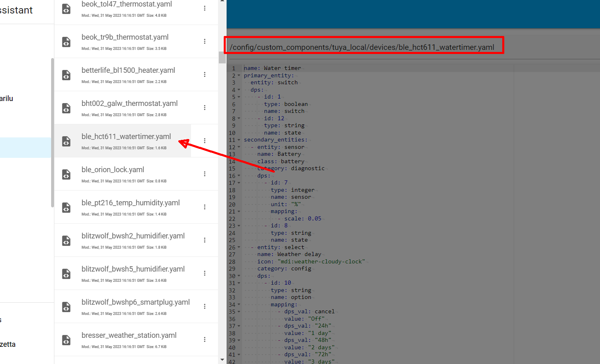Collapse the mapping block on line 21
Image resolution: width=600 pixels, height=364 pixels.
[239, 211]
